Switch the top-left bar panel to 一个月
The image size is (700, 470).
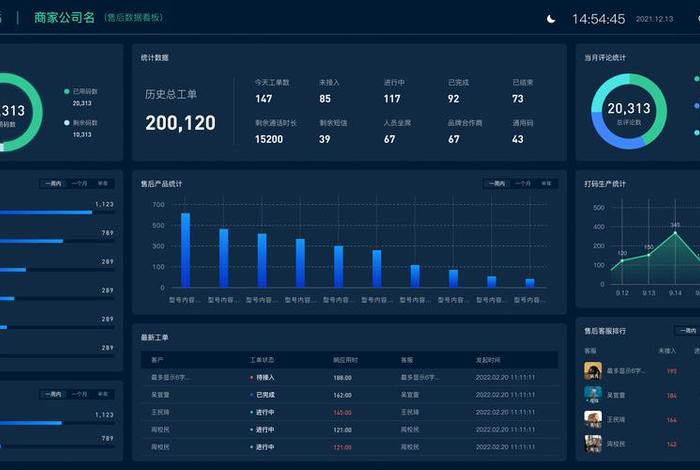79,184
